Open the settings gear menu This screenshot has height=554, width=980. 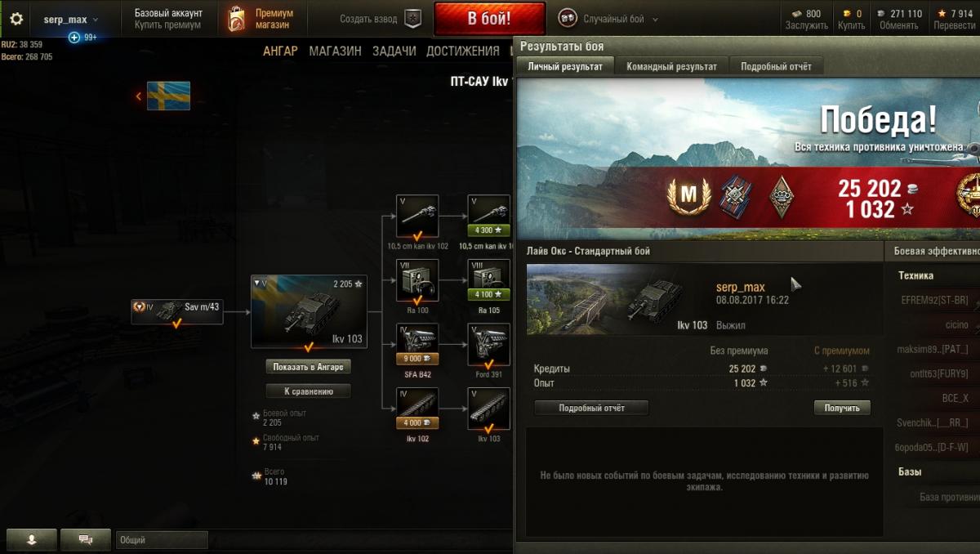(x=16, y=19)
